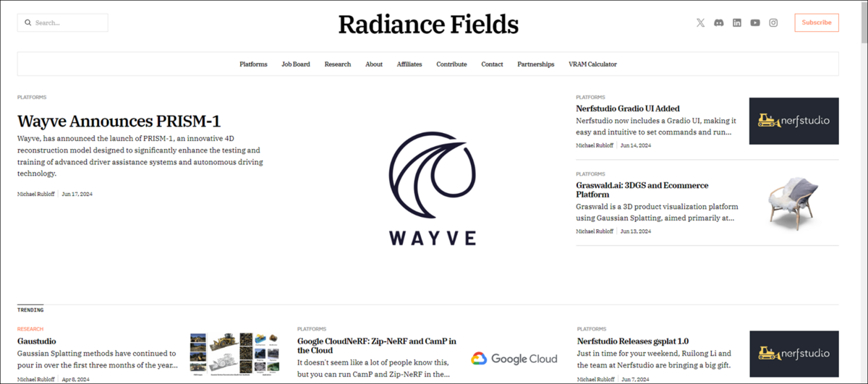Click author Michael Rubloff dated Jun 14, 2024
Screen dimensions: 868x384
tap(595, 145)
